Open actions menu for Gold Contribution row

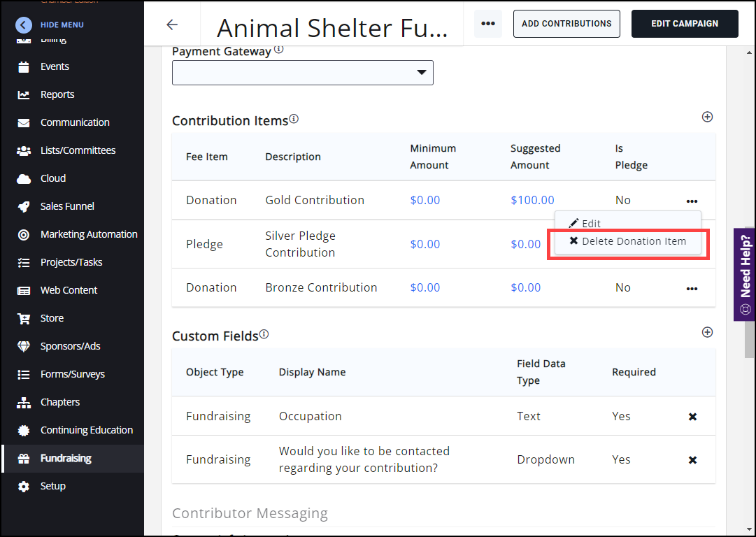tap(692, 201)
